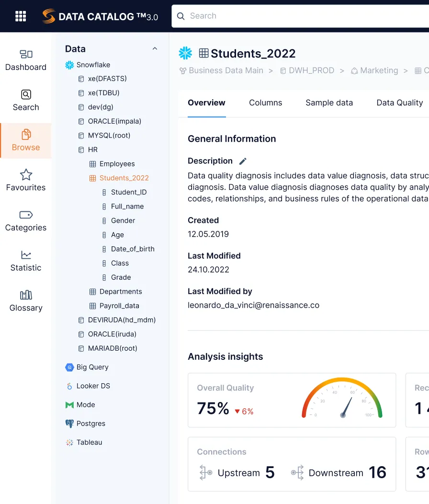Click the red 6% decrease indicator

[x=244, y=412]
